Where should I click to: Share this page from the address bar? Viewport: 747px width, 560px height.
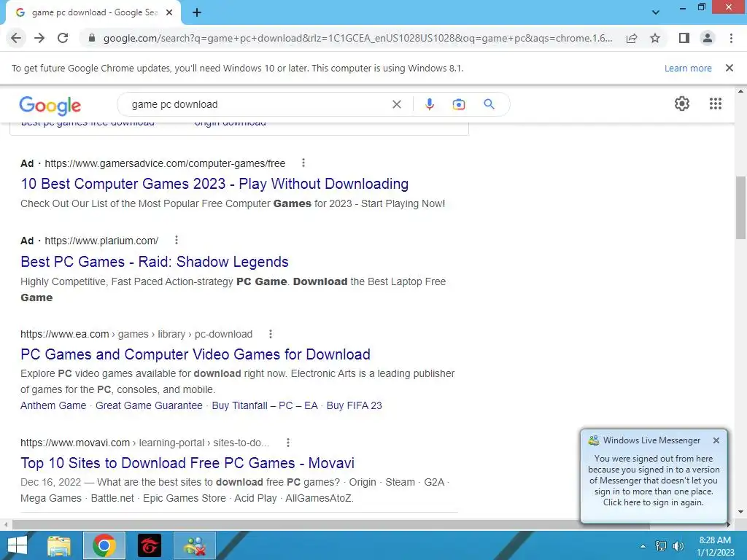[632, 38]
